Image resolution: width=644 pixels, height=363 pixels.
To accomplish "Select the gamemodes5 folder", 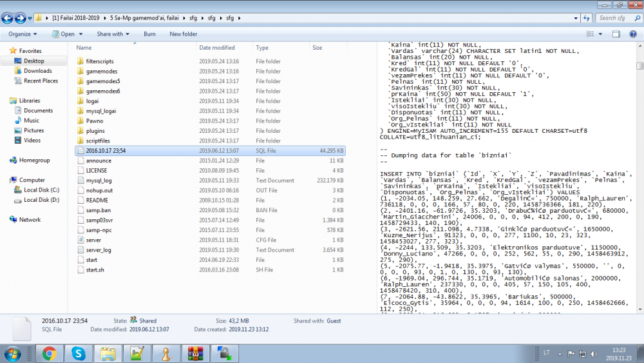I will (x=103, y=81).
